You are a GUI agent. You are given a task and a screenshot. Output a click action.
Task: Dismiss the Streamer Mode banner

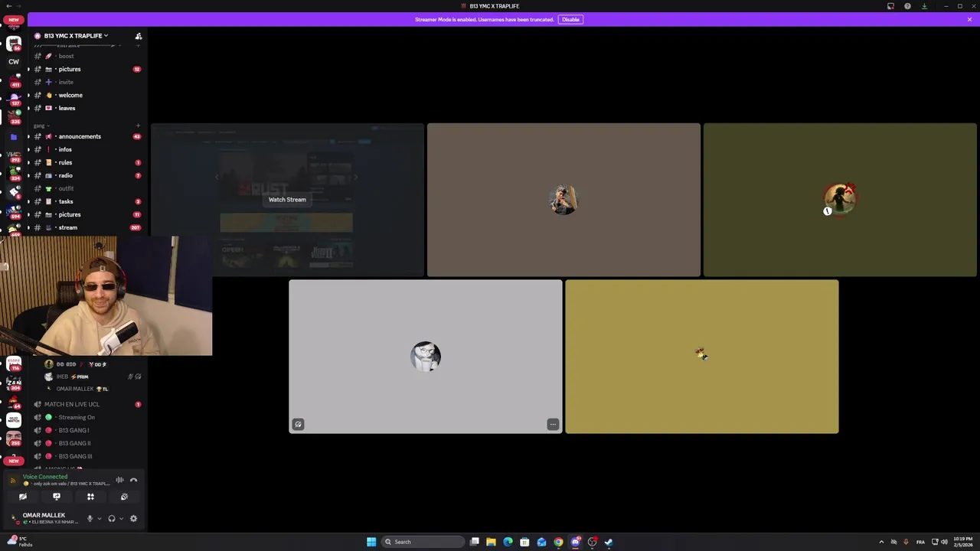[x=969, y=19]
